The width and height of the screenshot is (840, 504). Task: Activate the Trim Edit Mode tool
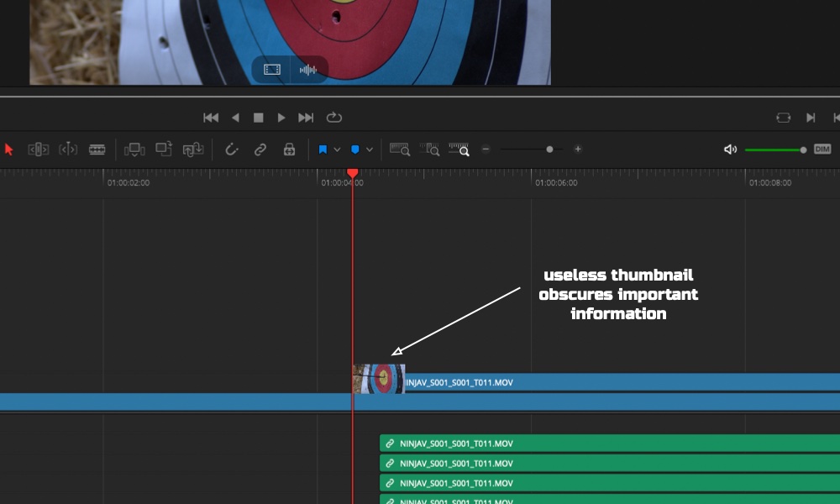[38, 150]
